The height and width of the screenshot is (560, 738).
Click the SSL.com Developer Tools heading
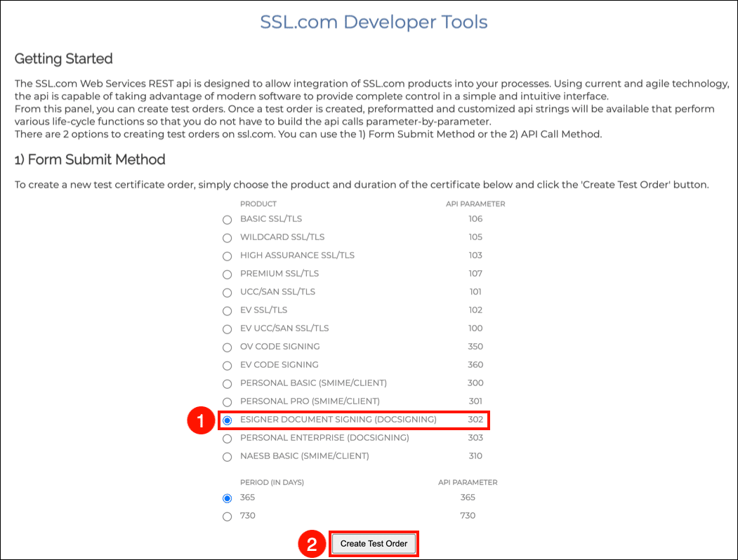tap(374, 22)
